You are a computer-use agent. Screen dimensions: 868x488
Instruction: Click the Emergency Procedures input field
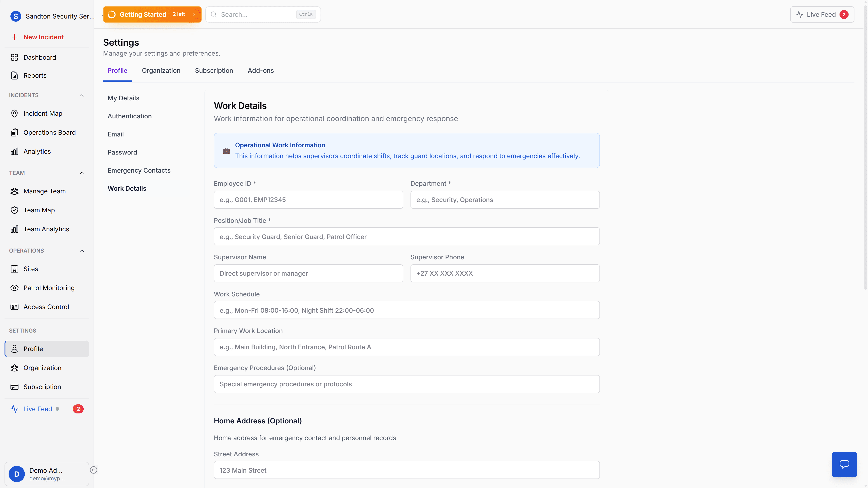click(407, 384)
